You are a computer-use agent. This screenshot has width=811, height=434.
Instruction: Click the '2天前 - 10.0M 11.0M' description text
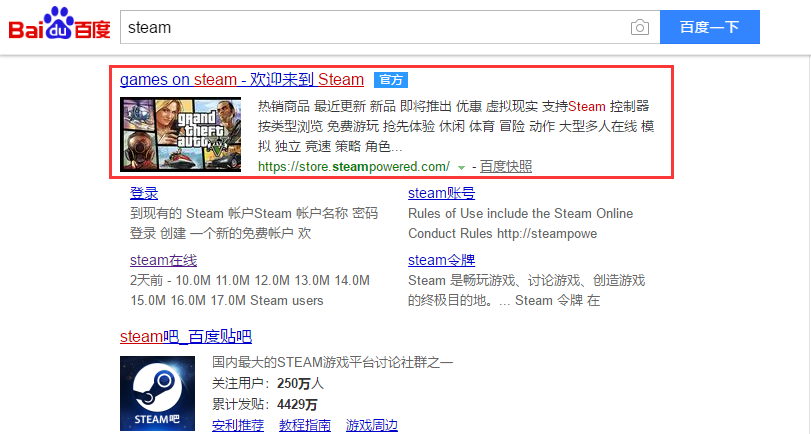250,290
